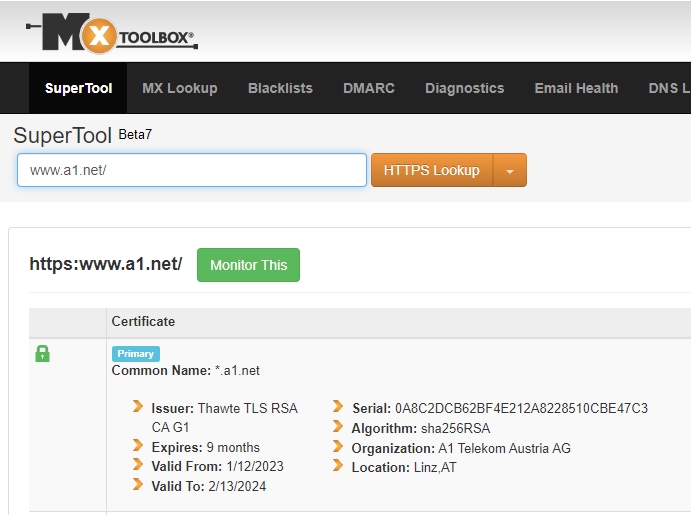The width and height of the screenshot is (691, 515).
Task: Click the Certificate column header
Action: (143, 322)
